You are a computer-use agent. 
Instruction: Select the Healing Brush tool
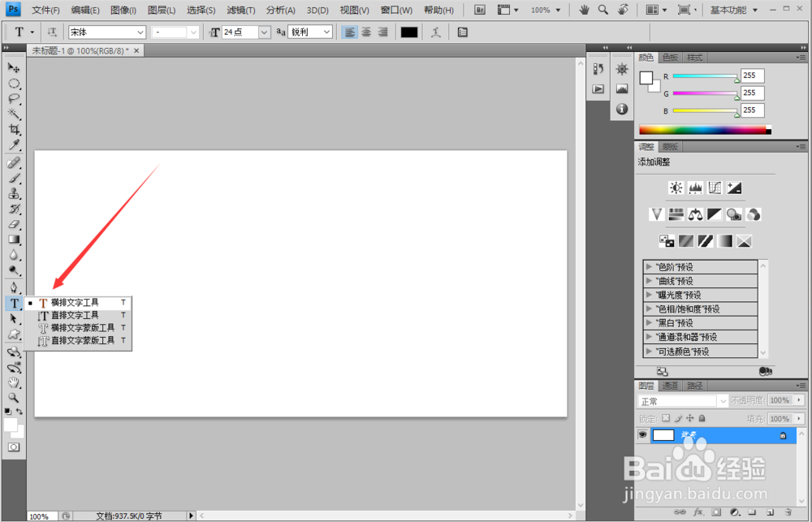[14, 162]
